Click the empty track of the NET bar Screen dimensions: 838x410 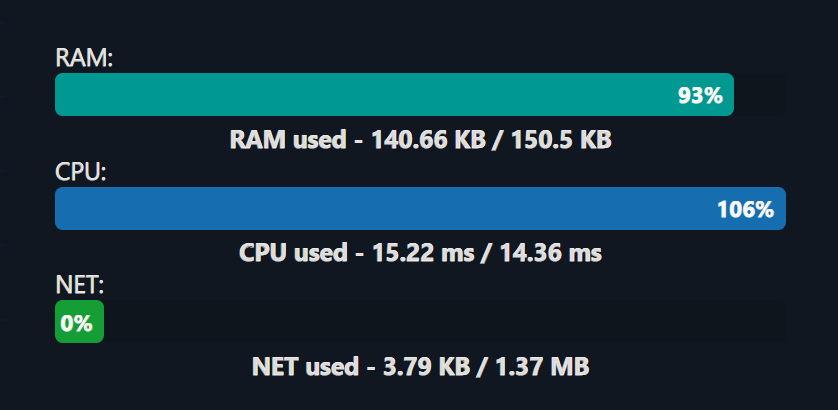(445, 321)
